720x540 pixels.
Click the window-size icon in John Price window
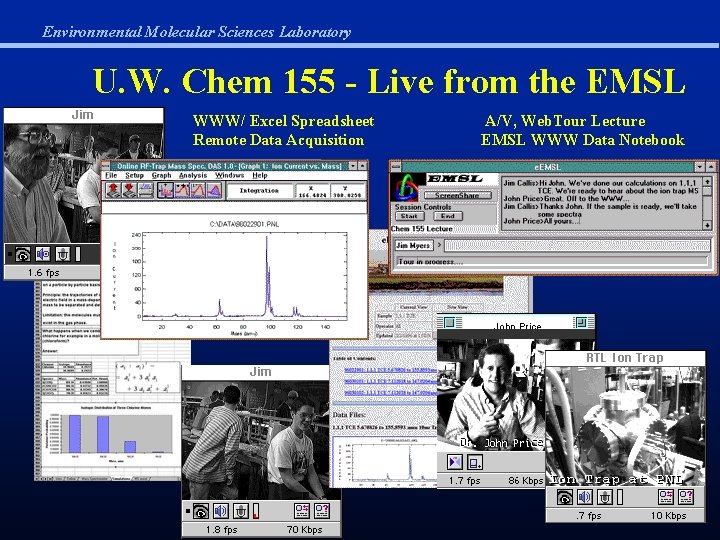(x=475, y=461)
